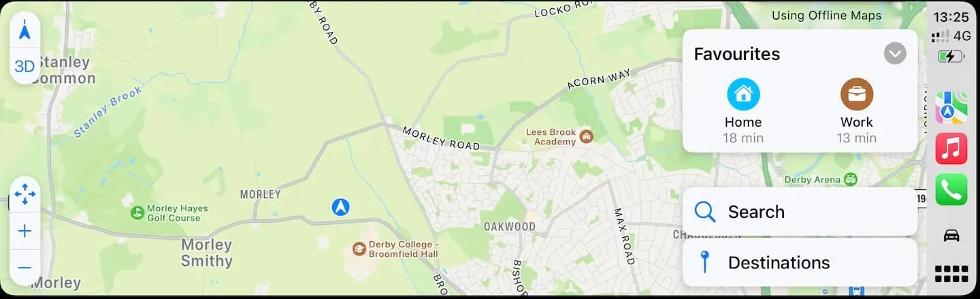Tap the compass heading arrow button

25,31
